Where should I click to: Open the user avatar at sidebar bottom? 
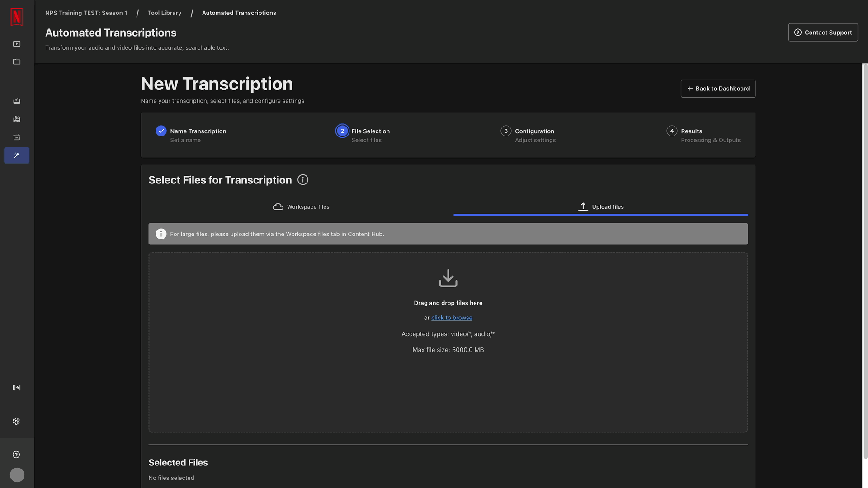[x=17, y=475]
